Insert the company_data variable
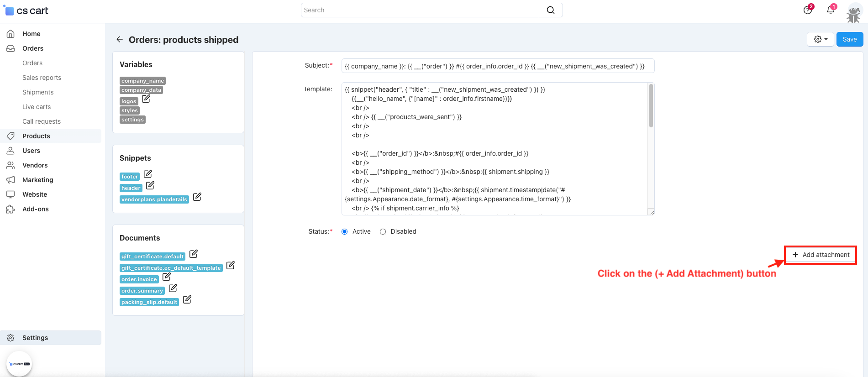Screen dimensions: 868x377 (x=141, y=90)
